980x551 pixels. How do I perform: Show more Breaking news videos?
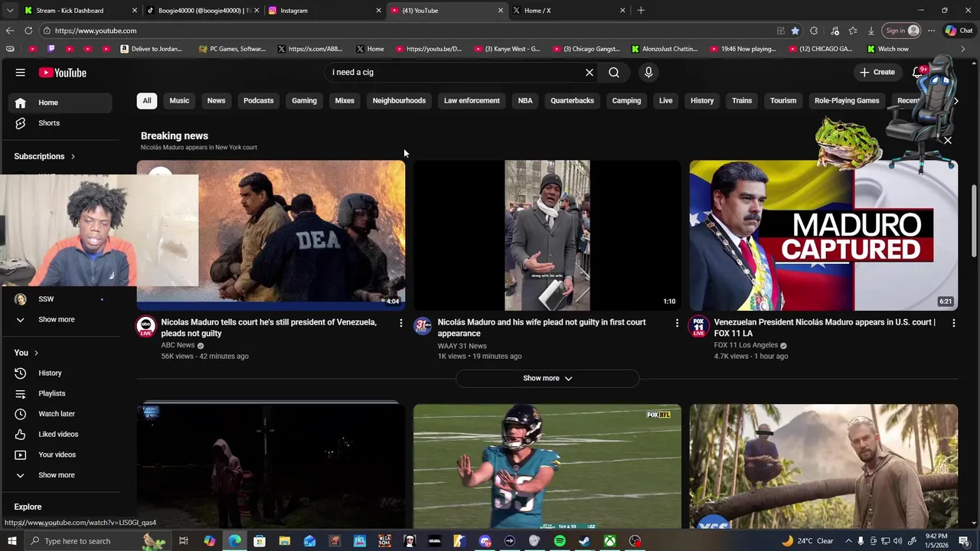(547, 378)
